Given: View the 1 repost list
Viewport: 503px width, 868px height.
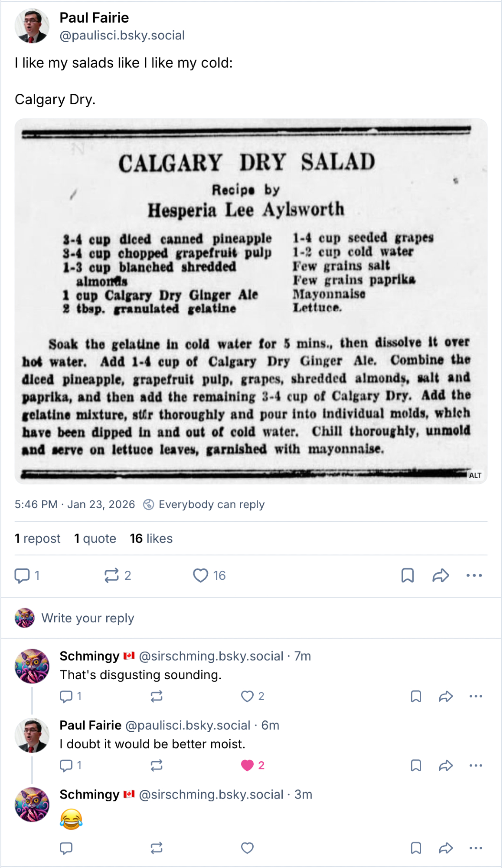Looking at the screenshot, I should (x=38, y=539).
